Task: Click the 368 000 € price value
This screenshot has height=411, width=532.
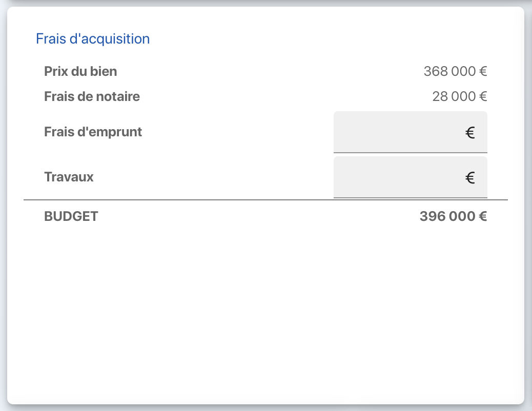Action: click(x=455, y=71)
